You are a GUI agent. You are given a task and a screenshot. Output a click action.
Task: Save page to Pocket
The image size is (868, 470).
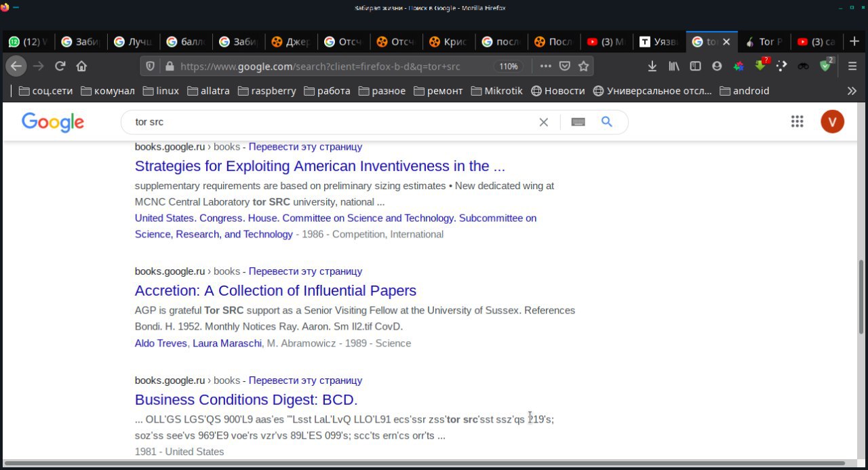[565, 66]
